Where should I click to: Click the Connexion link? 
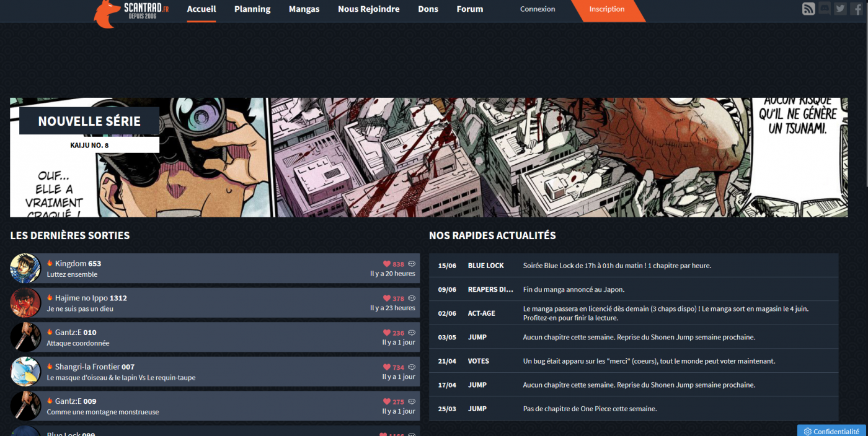tap(538, 9)
